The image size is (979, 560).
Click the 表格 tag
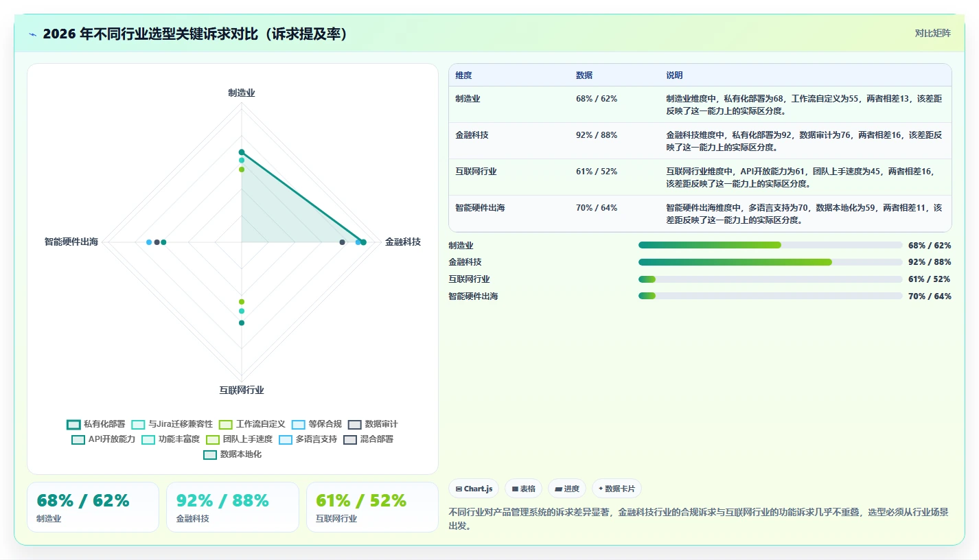pyautogui.click(x=523, y=489)
